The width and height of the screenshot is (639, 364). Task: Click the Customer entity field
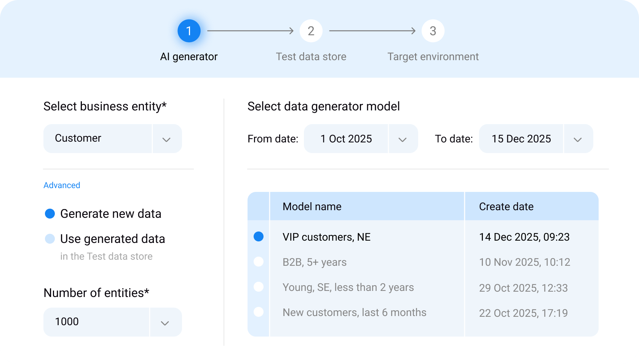coord(97,139)
